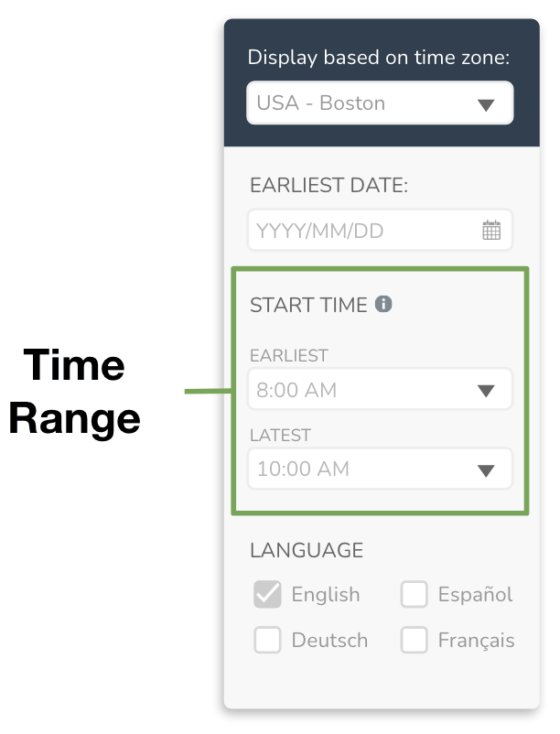Click the 10:00 AM dropdown arrow
560x734 pixels.
click(486, 470)
